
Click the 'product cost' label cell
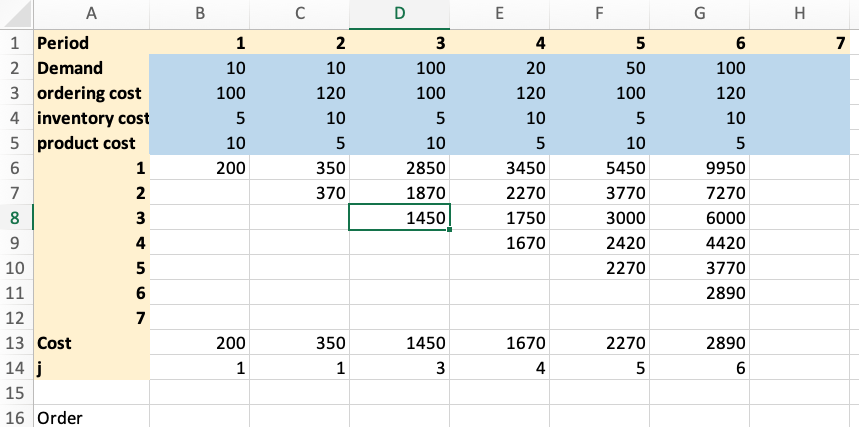(x=91, y=143)
